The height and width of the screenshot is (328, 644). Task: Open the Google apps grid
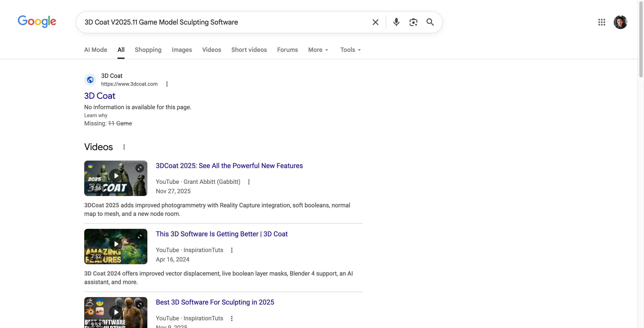602,22
